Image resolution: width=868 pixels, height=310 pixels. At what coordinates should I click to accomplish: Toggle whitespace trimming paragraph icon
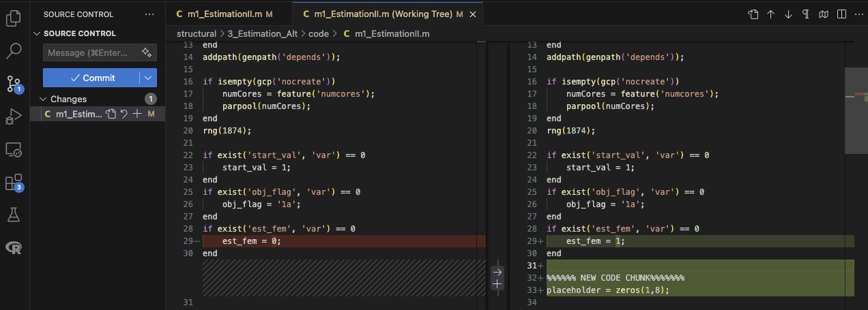click(x=806, y=14)
